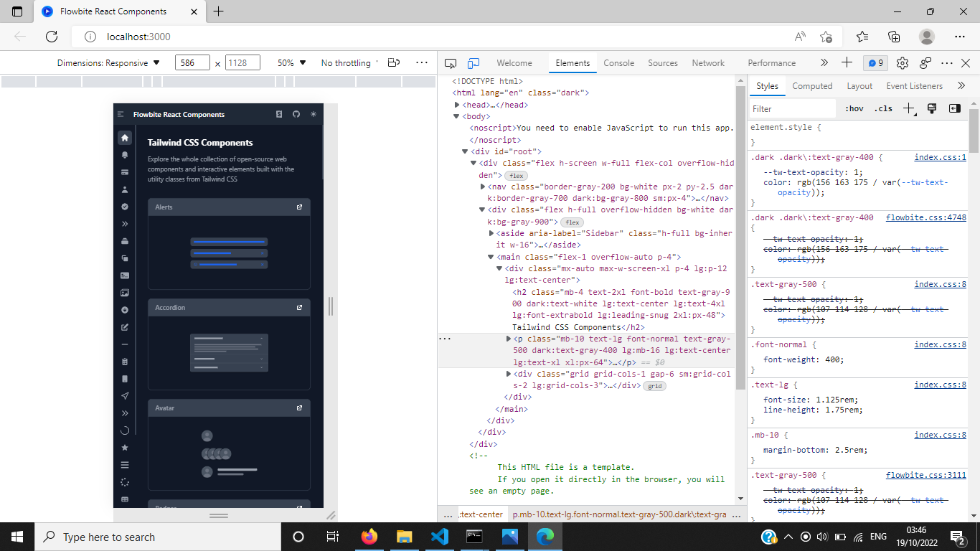Open the Alerts component in a new tab
The image size is (980, 551).
point(299,207)
